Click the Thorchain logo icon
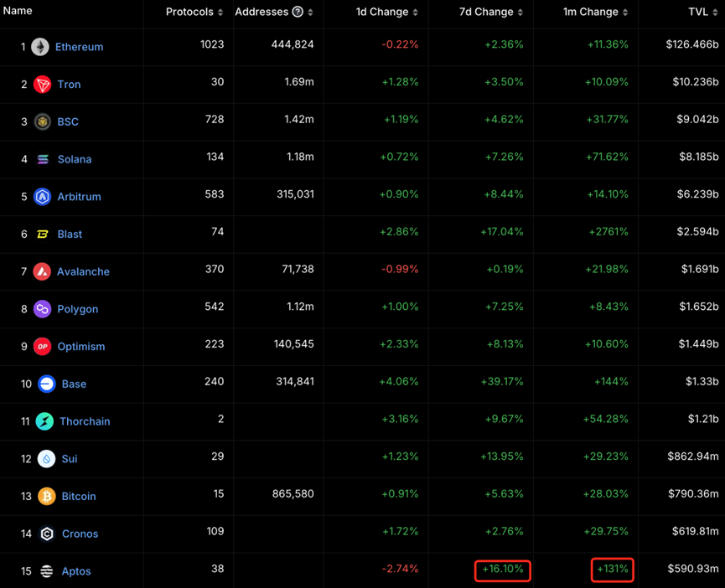 click(45, 421)
